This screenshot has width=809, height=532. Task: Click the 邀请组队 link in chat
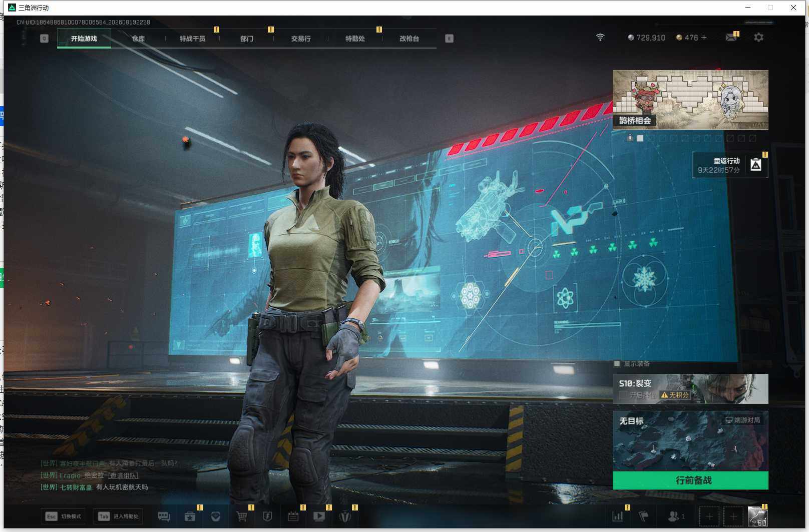pyautogui.click(x=123, y=475)
